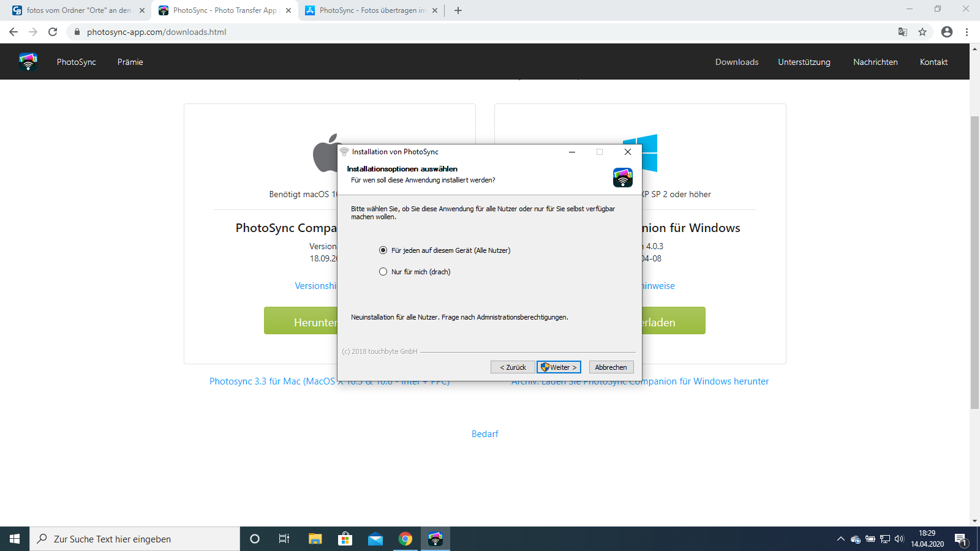Click the Mac Herunterladen green button
This screenshot has height=551, width=980.
coord(301,321)
